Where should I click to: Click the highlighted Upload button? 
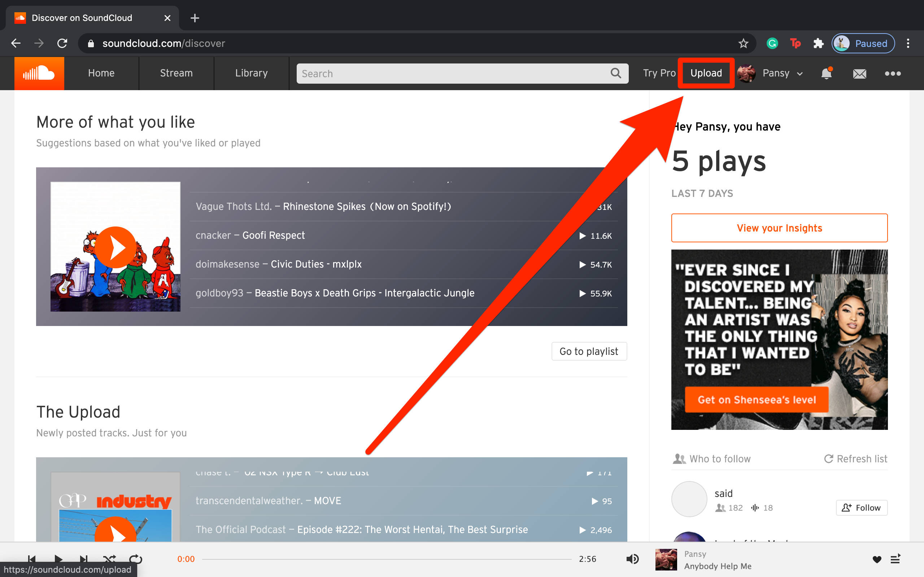(x=706, y=73)
